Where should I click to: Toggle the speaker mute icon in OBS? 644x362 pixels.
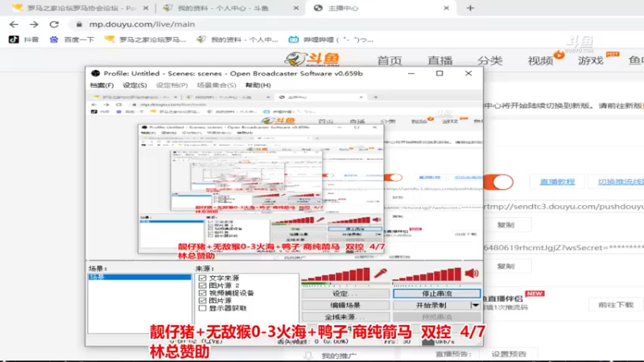[x=472, y=274]
